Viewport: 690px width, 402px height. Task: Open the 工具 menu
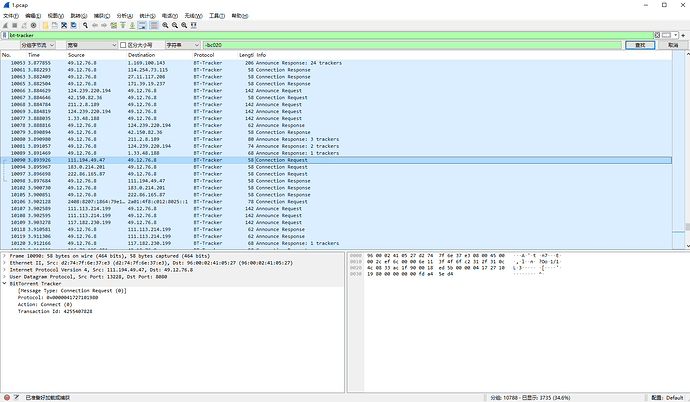tap(217, 16)
